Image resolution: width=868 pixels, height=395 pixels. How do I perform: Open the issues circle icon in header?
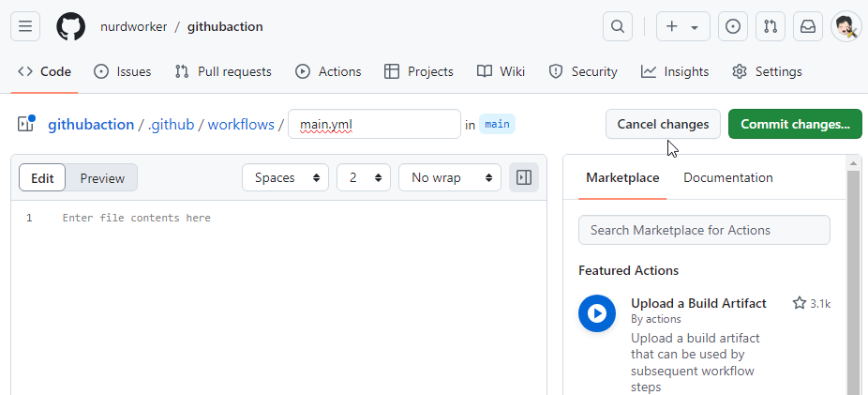[x=733, y=26]
